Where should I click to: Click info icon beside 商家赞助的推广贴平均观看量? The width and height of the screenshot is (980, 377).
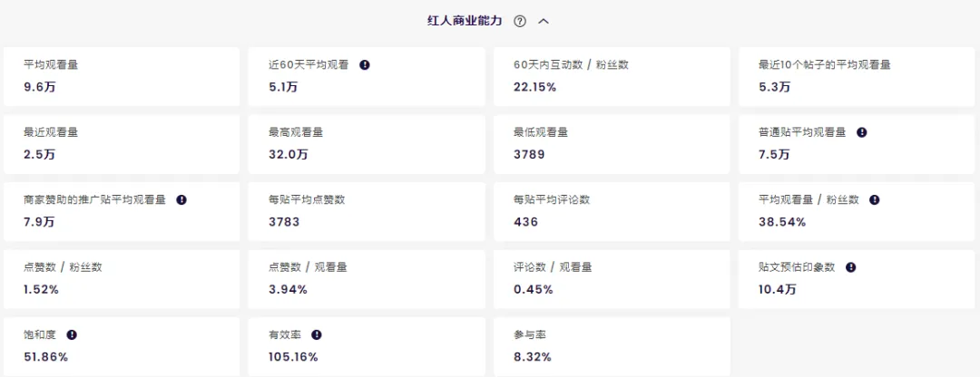tap(181, 199)
